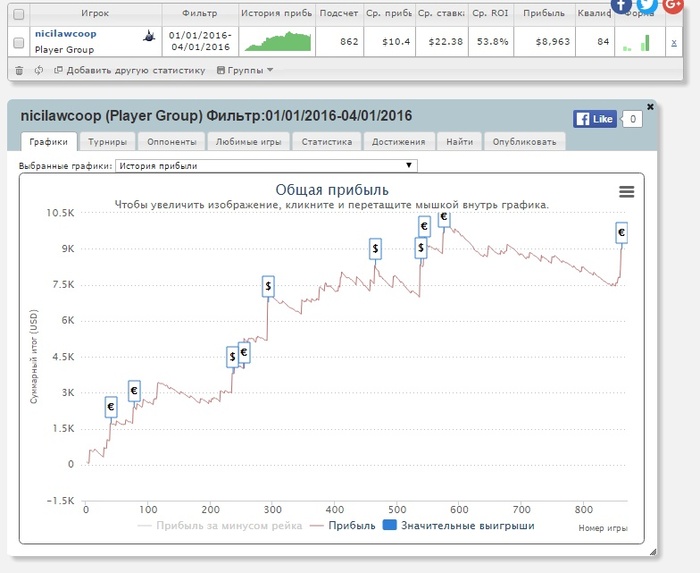700x573 pixels.
Task: Open the 'Турниры' tab
Action: 107,142
